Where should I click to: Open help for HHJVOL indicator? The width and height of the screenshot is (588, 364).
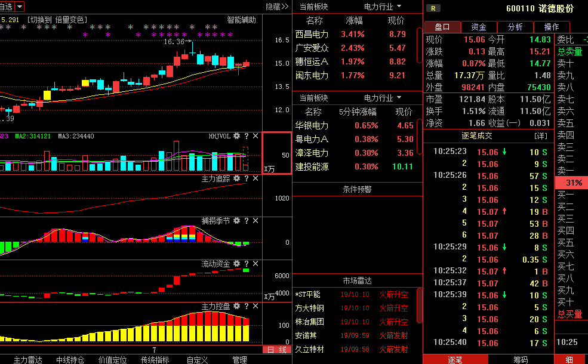(247, 136)
